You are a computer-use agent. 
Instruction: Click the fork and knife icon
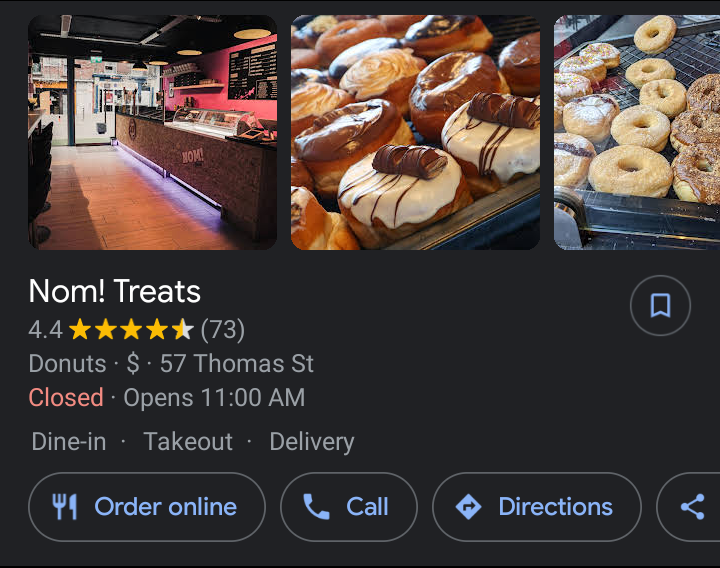pos(64,506)
